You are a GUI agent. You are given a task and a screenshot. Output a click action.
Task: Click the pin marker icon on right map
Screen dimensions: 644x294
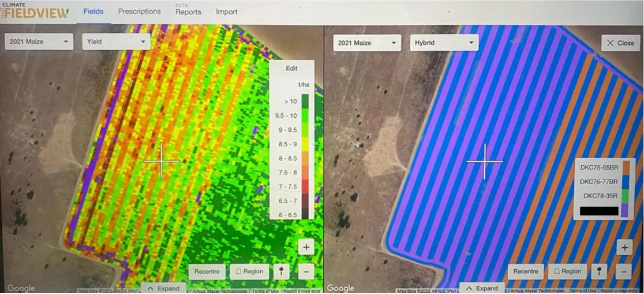(599, 271)
